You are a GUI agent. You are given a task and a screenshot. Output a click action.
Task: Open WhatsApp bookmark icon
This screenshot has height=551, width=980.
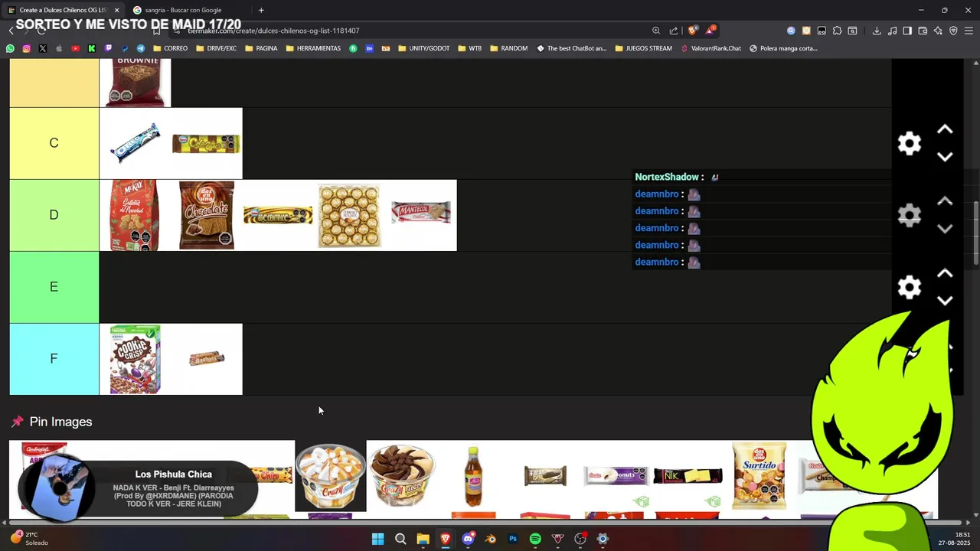(x=10, y=48)
